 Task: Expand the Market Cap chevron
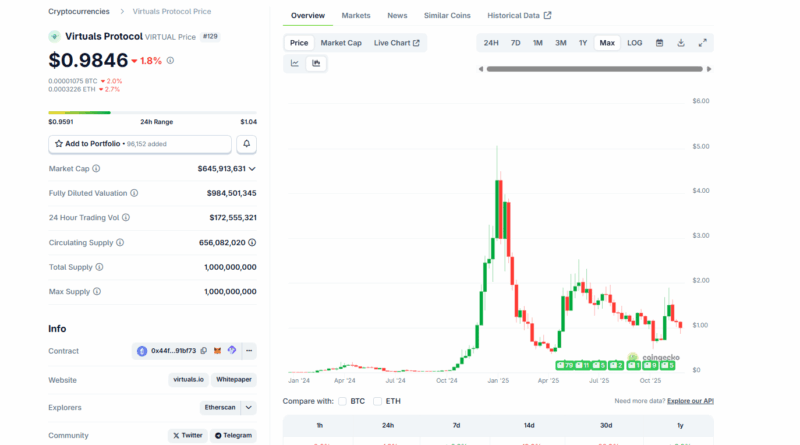252,169
